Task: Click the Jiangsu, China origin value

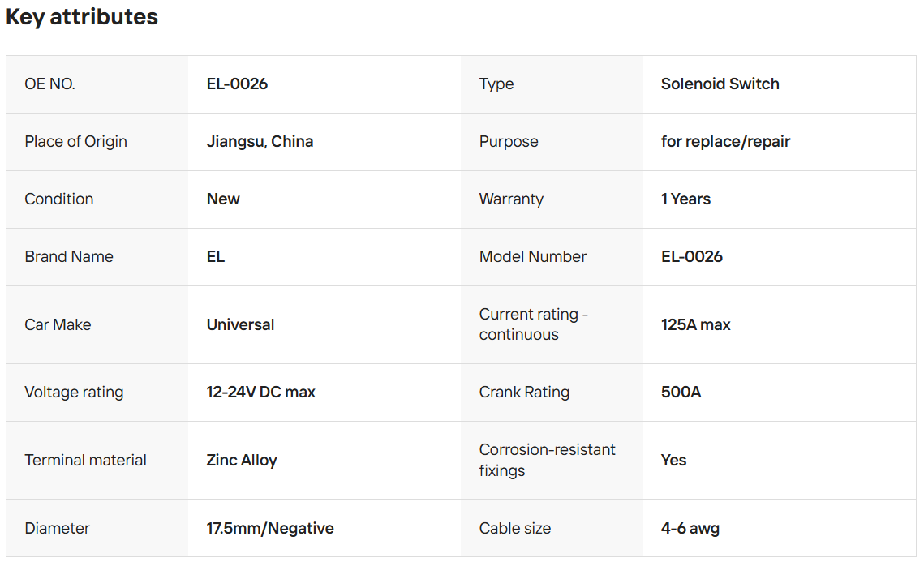Action: (260, 142)
